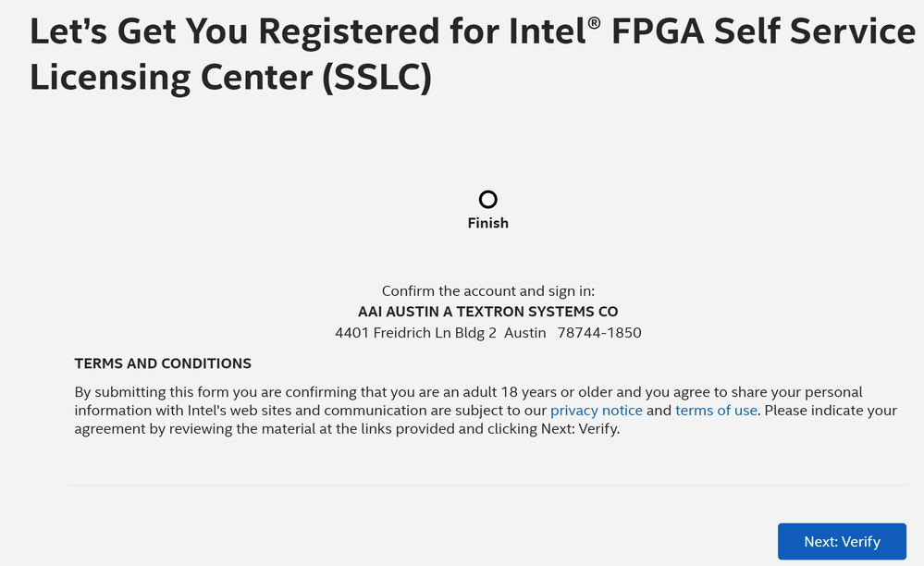
Task: Click the (SSLC) abbreviation in the heading
Action: (376, 78)
